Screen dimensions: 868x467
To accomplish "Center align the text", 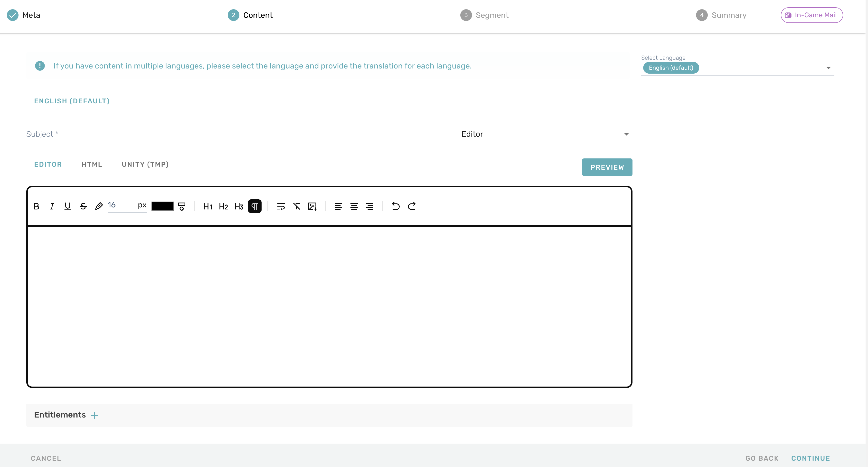I will (354, 206).
